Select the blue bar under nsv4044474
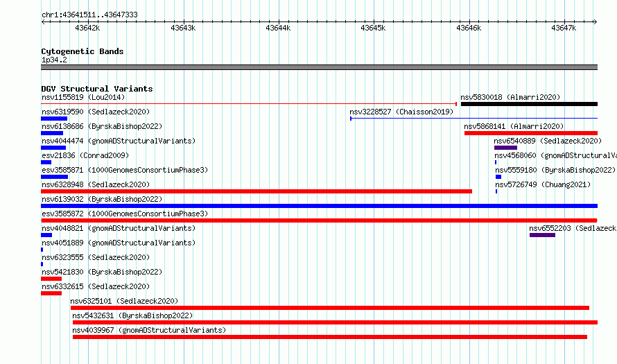This screenshot has width=617, height=364. pyautogui.click(x=53, y=148)
